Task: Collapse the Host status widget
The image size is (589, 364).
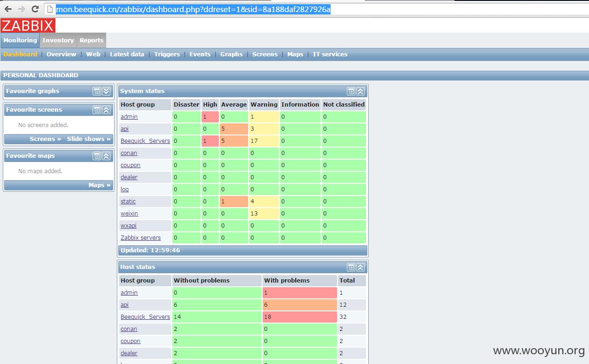Action: tap(360, 267)
